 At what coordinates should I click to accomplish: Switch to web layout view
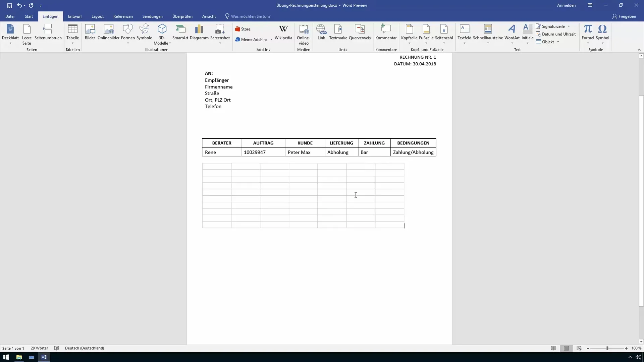coord(579,348)
